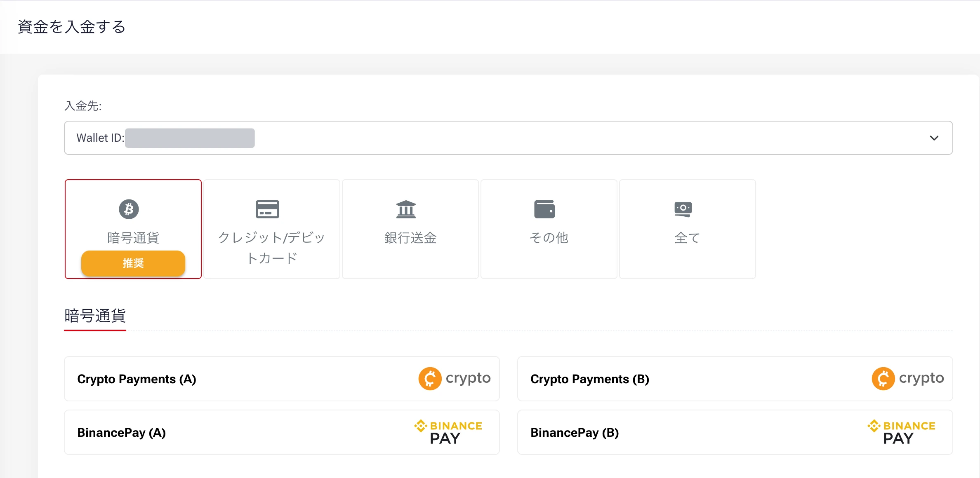This screenshot has width=980, height=478.
Task: Click the 暗号通貨 section heading
Action: (x=95, y=316)
